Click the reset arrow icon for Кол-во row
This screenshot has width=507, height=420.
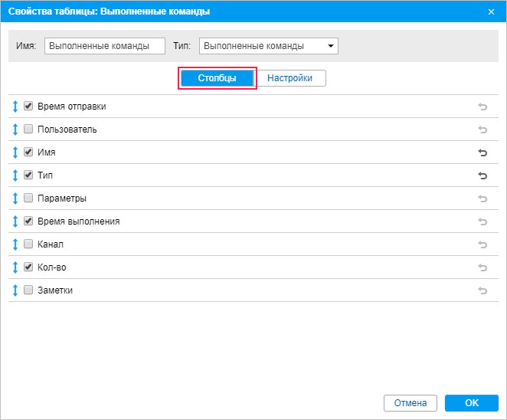click(x=482, y=267)
